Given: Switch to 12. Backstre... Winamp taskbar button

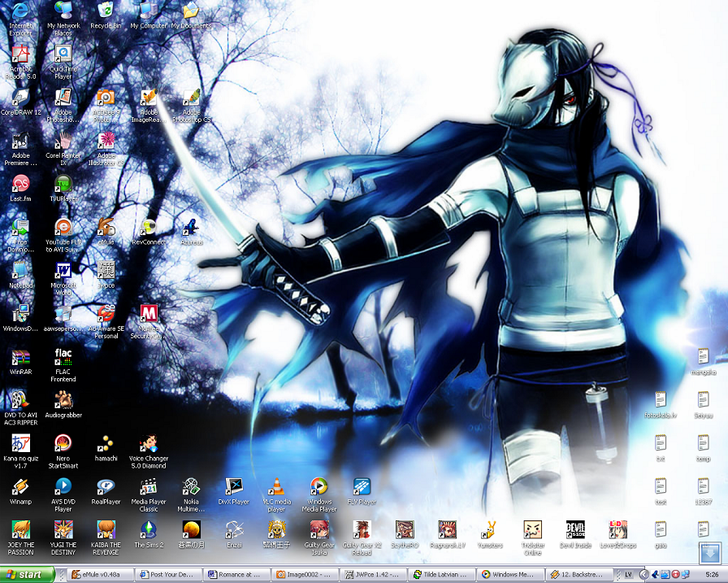Looking at the screenshot, I should tap(578, 575).
